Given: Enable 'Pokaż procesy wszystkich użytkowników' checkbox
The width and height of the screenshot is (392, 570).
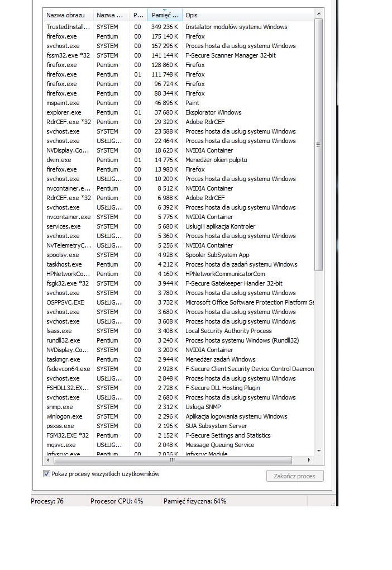Looking at the screenshot, I should (46, 474).
